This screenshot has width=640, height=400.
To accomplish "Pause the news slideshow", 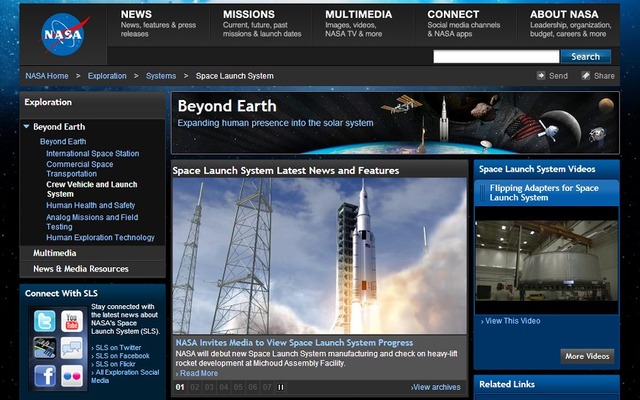I will click(281, 387).
